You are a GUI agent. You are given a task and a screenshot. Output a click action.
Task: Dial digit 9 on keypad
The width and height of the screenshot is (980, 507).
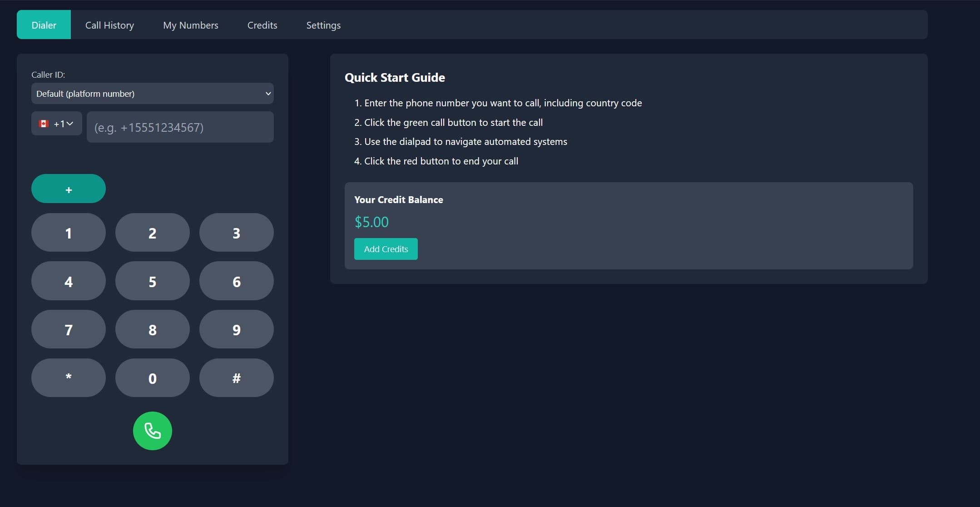236,329
